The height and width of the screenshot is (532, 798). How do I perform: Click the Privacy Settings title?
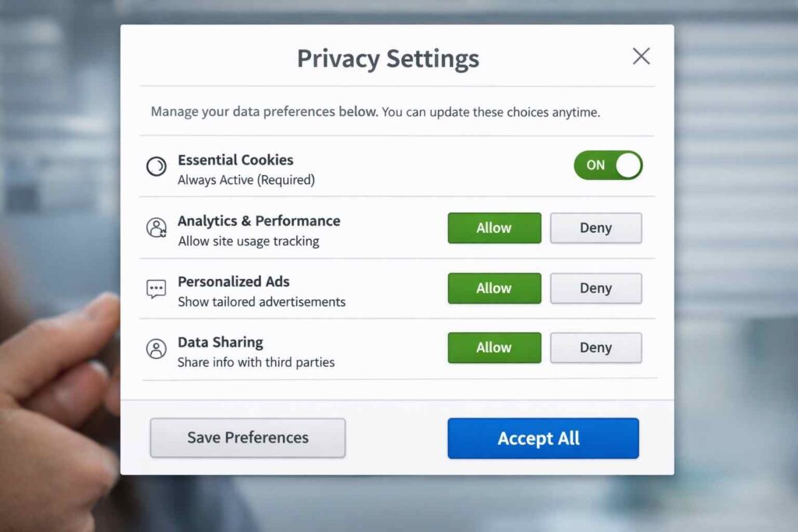click(387, 58)
